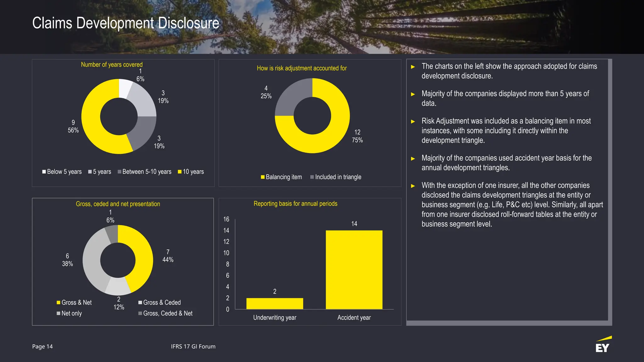Click the Page 14 footer label
The width and height of the screenshot is (644, 362).
tap(42, 346)
